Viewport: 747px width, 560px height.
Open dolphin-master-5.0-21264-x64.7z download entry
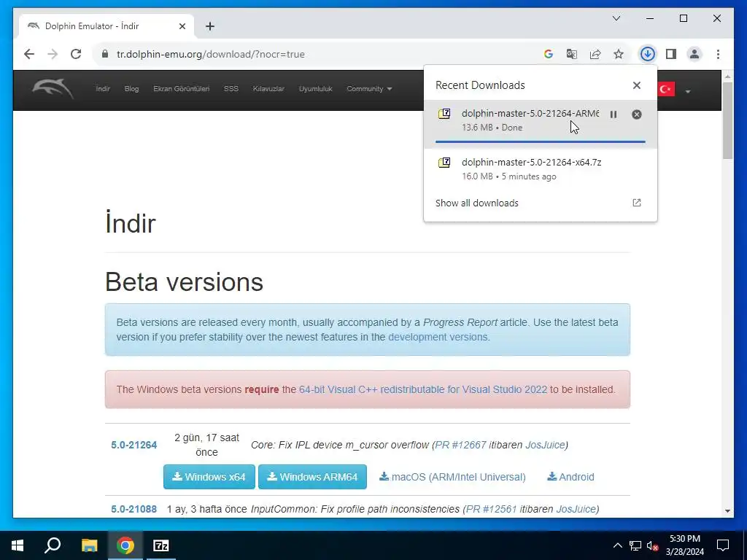point(541,169)
